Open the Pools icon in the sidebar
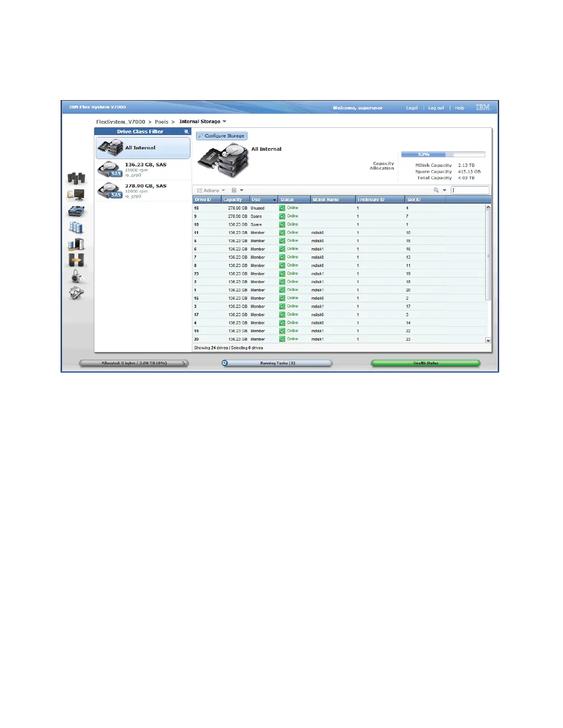 click(x=76, y=211)
